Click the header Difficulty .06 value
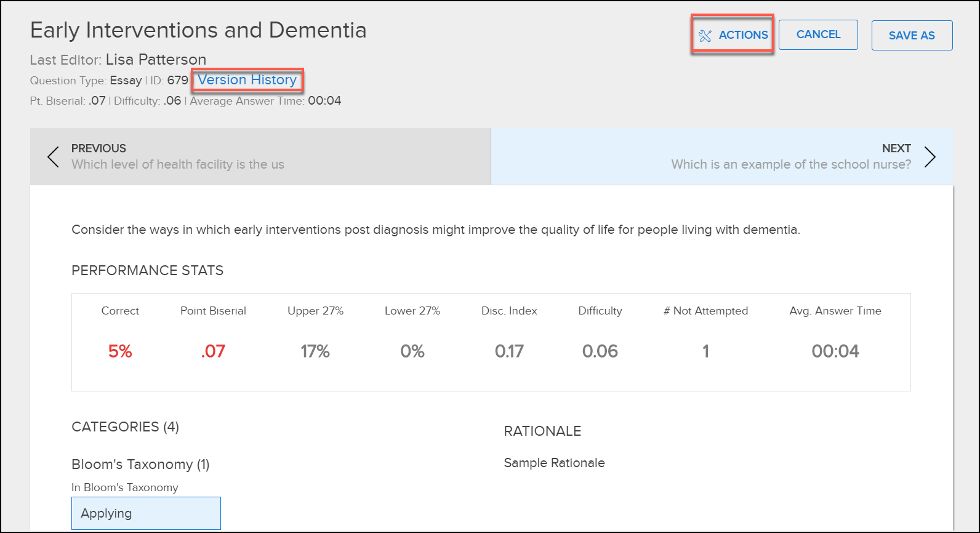 (172, 101)
